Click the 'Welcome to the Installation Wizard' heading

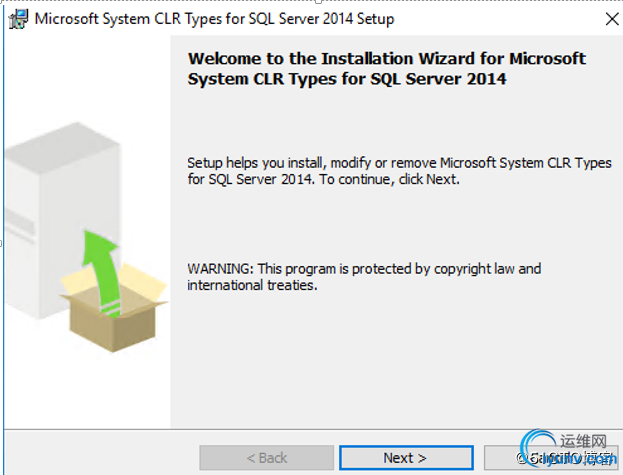(x=387, y=69)
